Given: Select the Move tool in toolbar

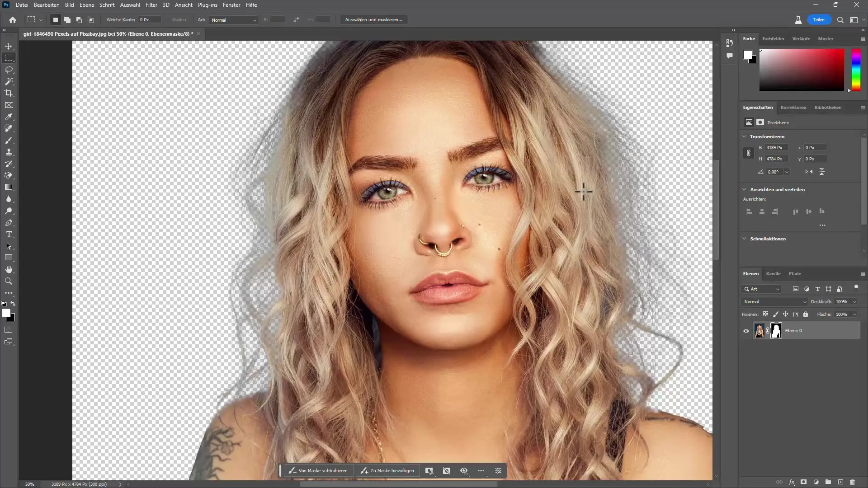Looking at the screenshot, I should (x=9, y=46).
